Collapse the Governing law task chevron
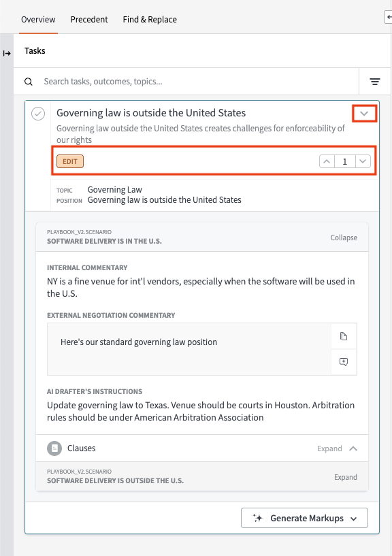392x556 pixels. point(364,114)
